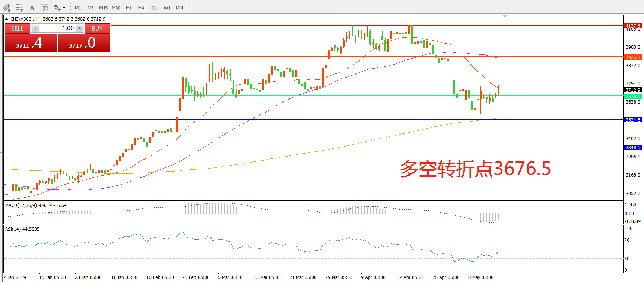Decrease trade volume with down arrow

pyautogui.click(x=35, y=28)
